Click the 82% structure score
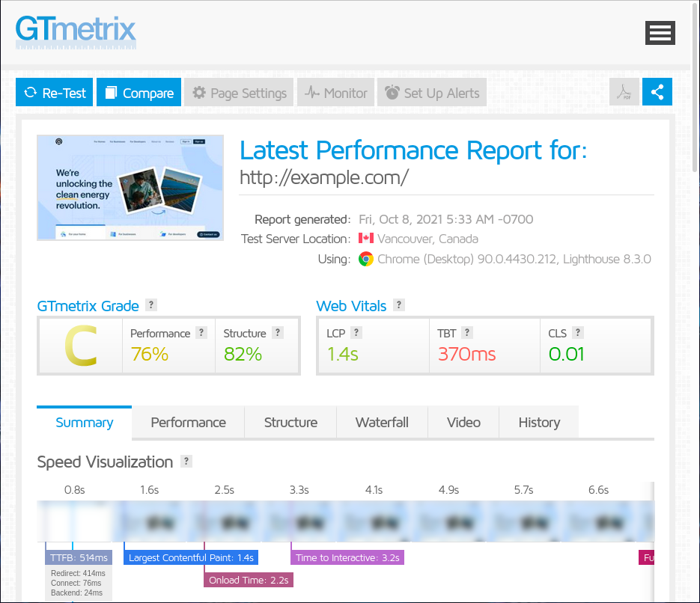700x603 pixels. pos(243,355)
